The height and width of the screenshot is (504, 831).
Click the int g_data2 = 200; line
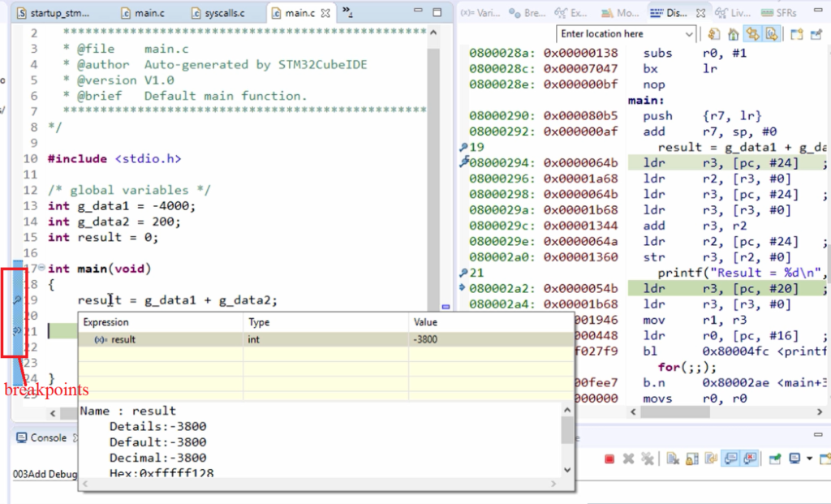click(114, 222)
